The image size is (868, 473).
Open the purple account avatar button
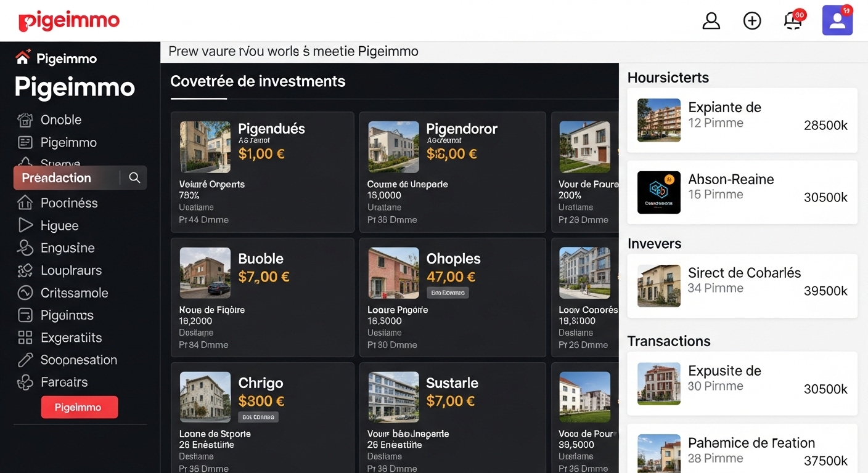pyautogui.click(x=837, y=21)
